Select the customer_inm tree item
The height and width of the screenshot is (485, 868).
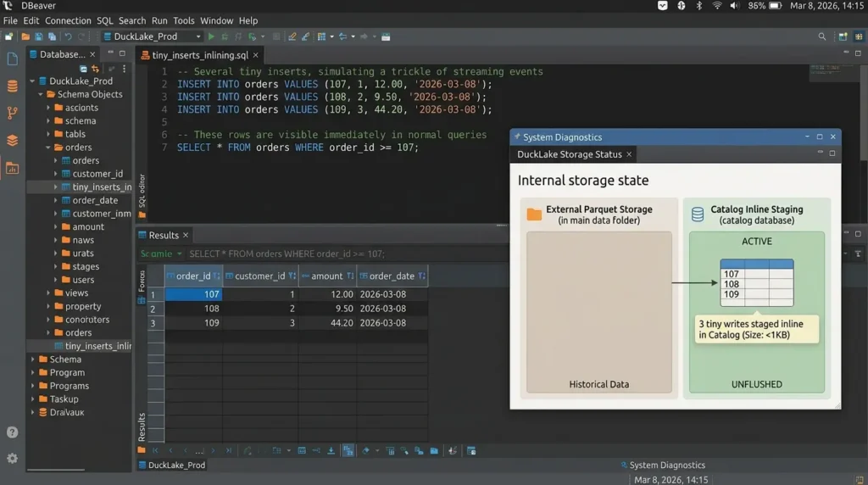[x=102, y=213]
